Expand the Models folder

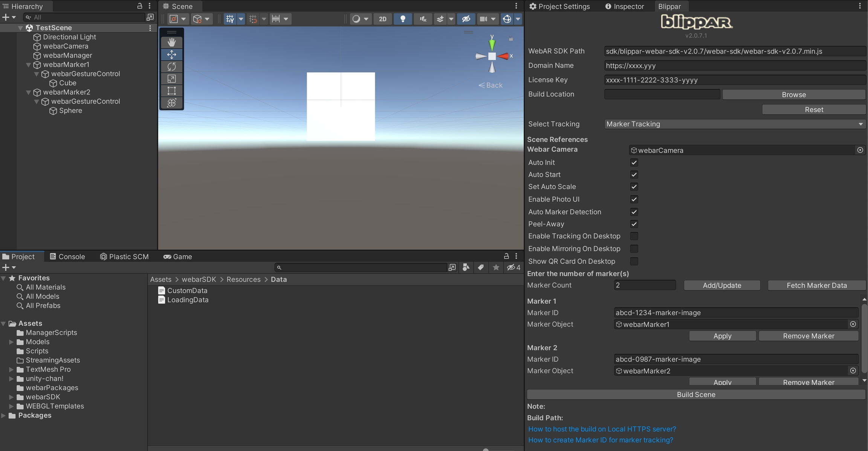coord(11,342)
